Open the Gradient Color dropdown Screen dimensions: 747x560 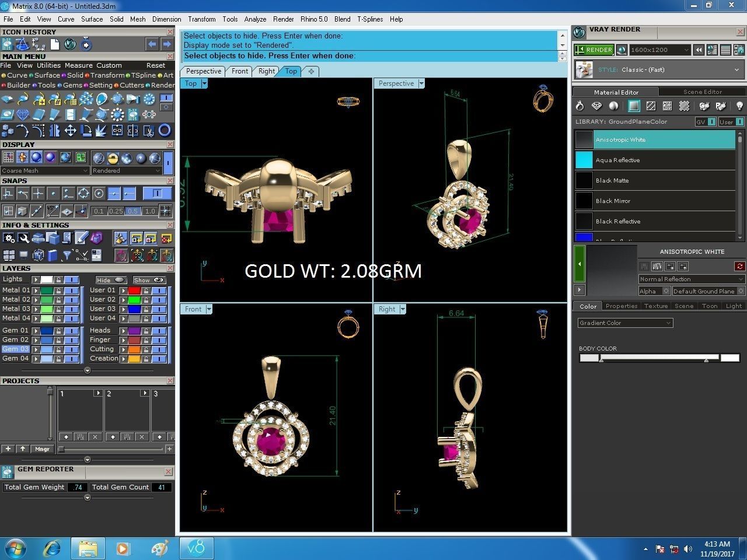click(x=626, y=323)
